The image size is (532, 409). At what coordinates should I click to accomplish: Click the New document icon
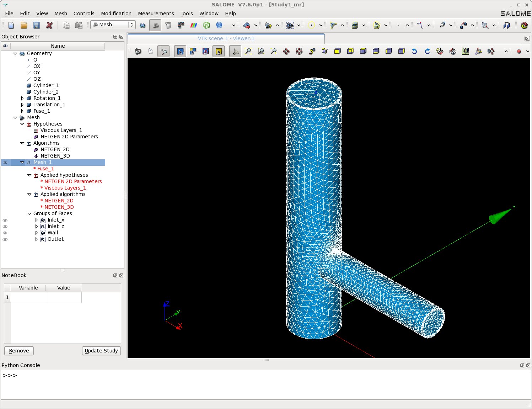[x=11, y=25]
